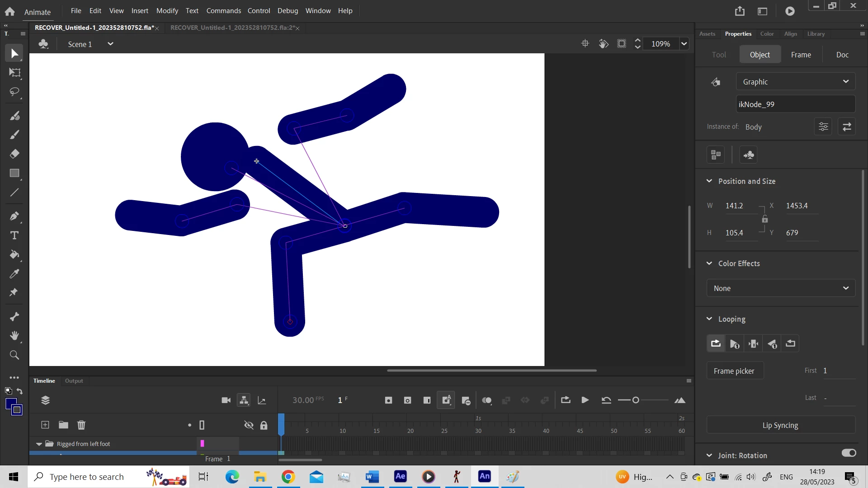
Task: Click the Frame picker button
Action: [734, 371]
